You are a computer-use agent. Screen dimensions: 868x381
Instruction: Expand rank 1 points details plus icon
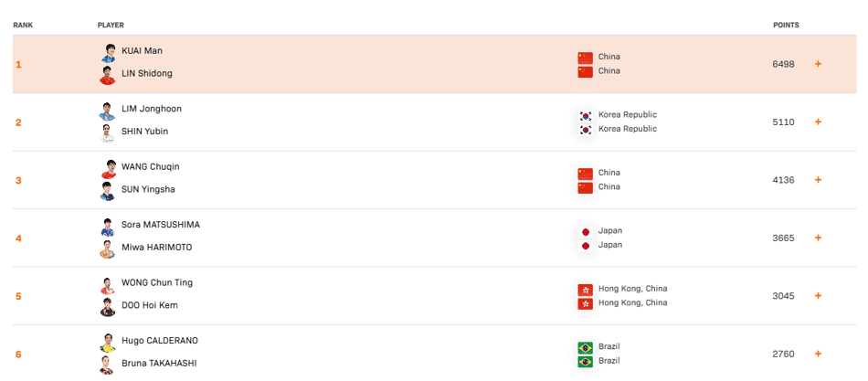point(818,64)
